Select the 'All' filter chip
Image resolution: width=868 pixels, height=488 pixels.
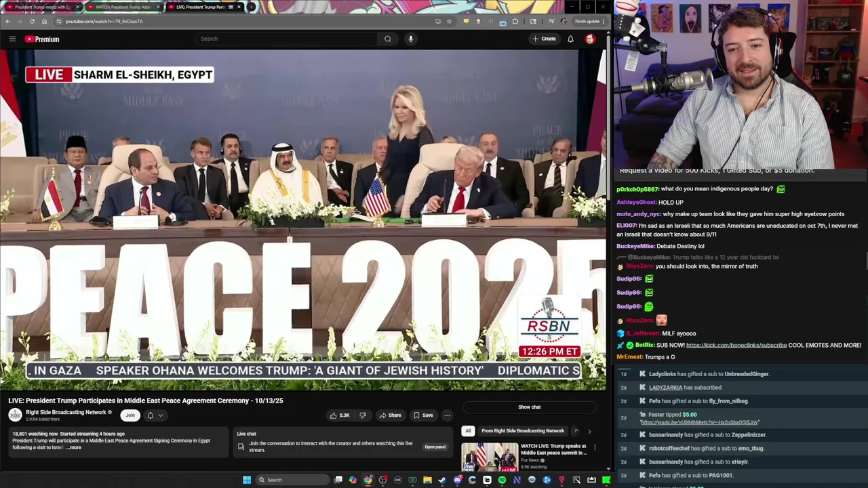point(468,431)
